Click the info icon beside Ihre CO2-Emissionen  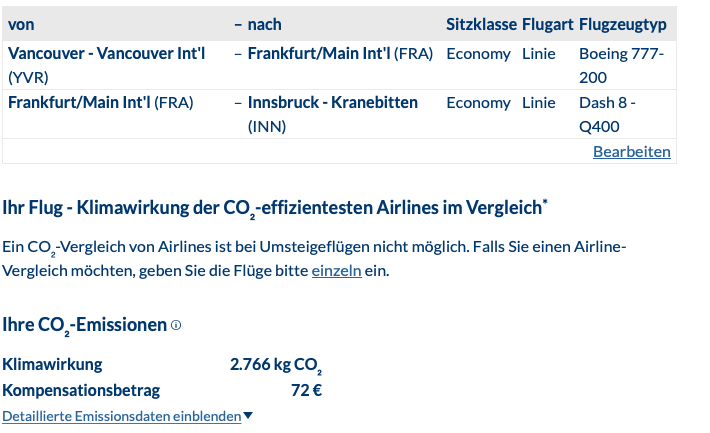pyautogui.click(x=176, y=325)
